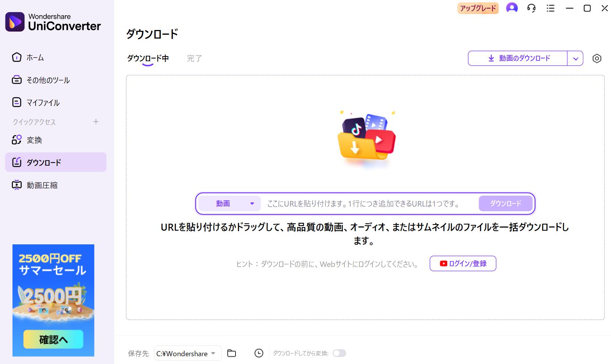The image size is (611, 364).
Task: Open the hamburger menu list icon
Action: [551, 8]
